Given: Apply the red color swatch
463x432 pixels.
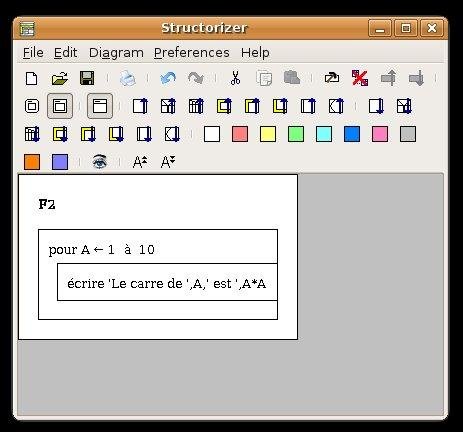Looking at the screenshot, I should 240,134.
